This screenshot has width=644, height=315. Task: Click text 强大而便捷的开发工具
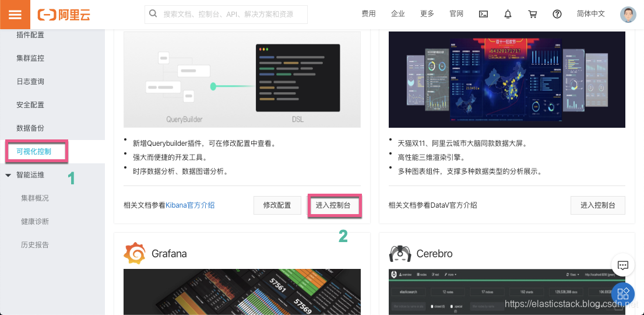point(170,157)
